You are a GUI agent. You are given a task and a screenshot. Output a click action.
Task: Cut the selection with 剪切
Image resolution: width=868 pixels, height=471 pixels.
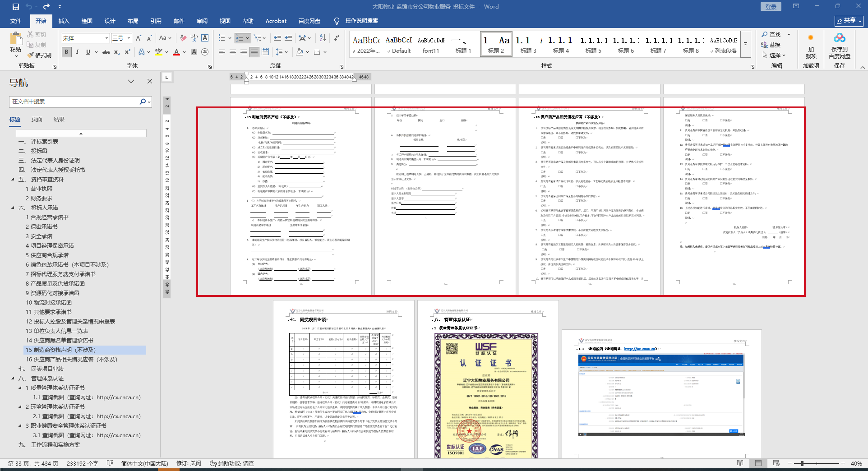(x=37, y=34)
